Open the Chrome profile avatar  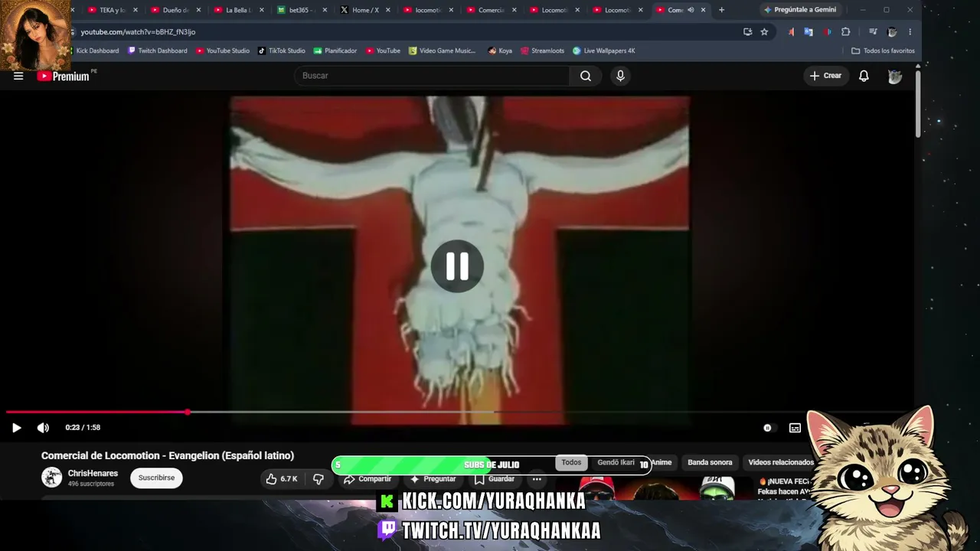click(892, 31)
